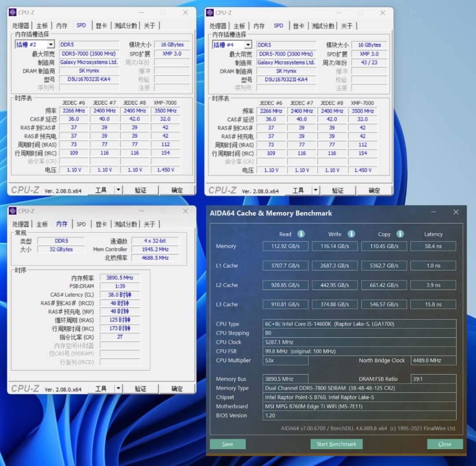Select SPD tab in slot #4 window
Screen dimensions: 476x466
[x=279, y=26]
